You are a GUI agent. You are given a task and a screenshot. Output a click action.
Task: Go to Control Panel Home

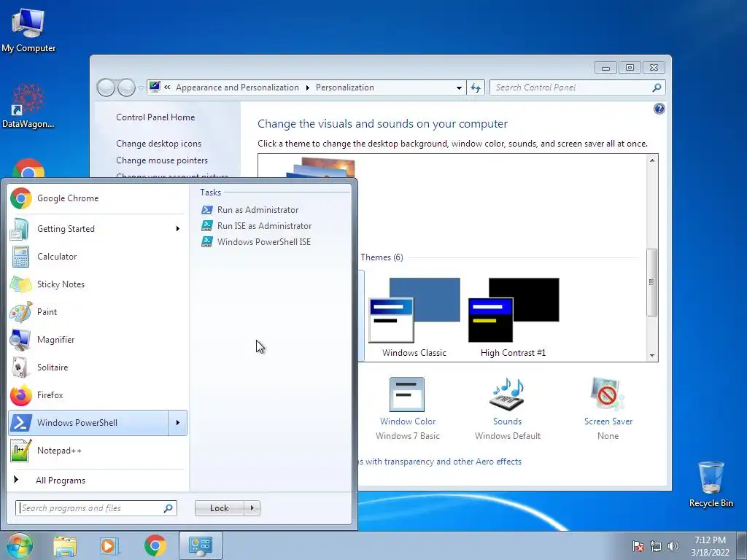[155, 117]
